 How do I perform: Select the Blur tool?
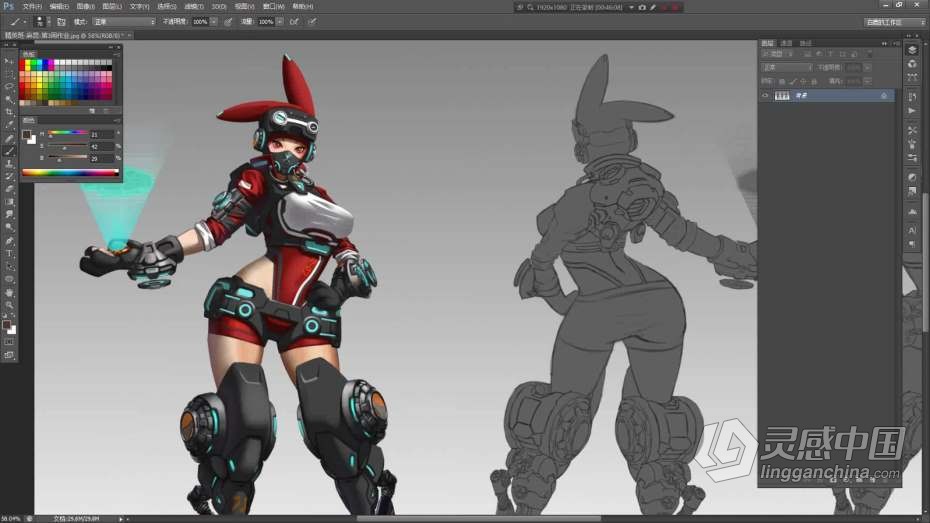click(x=9, y=215)
